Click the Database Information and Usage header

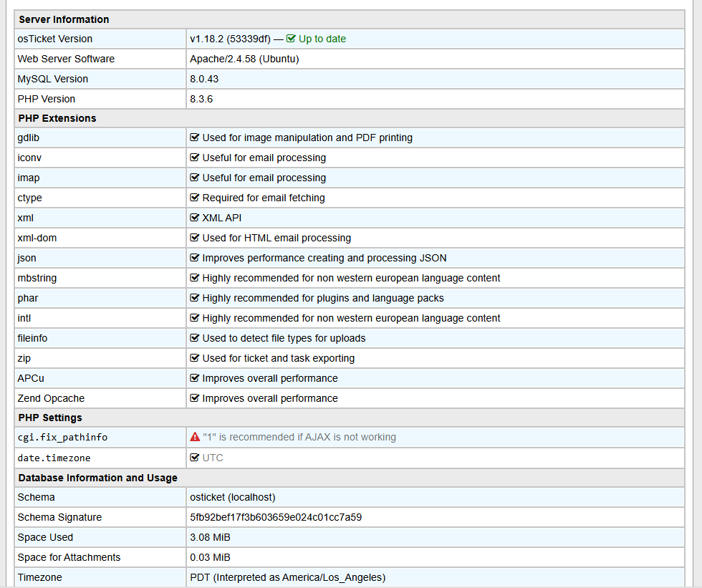point(98,478)
